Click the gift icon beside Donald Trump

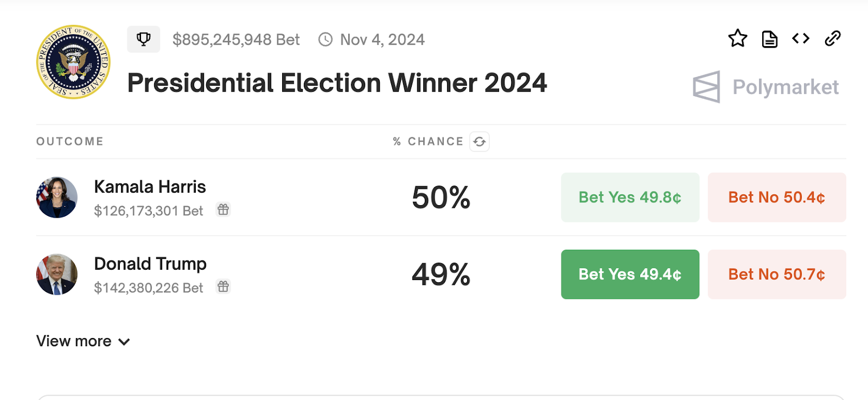(223, 287)
